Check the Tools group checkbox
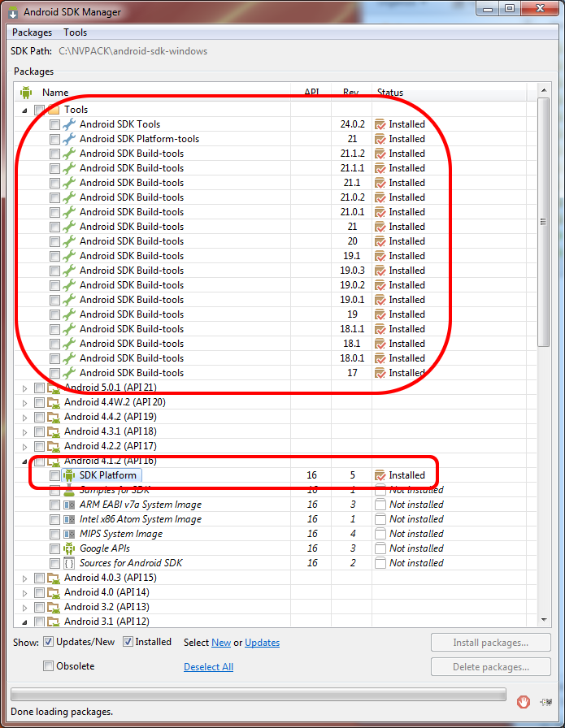Viewport: 565px width, 728px height. pos(40,110)
